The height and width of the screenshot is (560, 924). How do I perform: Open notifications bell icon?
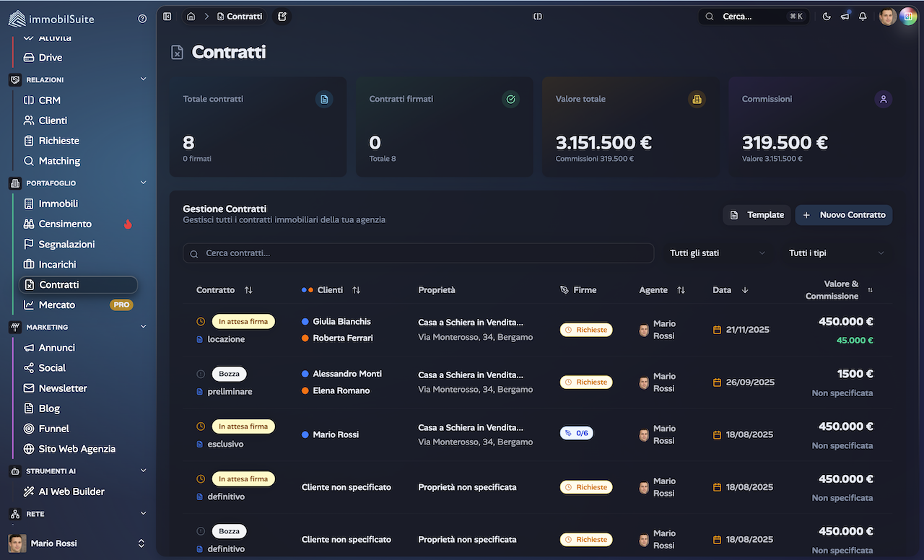863,17
